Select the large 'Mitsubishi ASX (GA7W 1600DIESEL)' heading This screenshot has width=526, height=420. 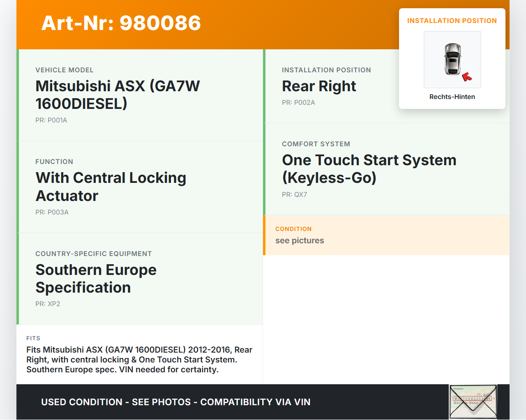coord(118,95)
